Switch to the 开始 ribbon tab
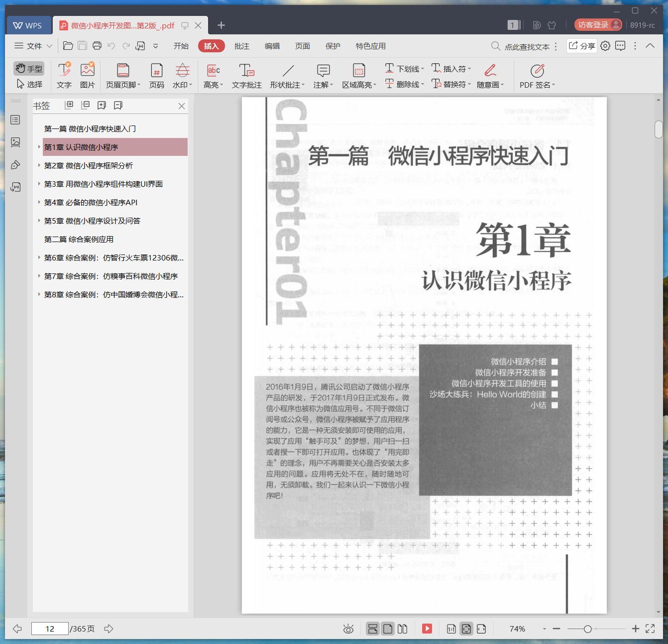Image resolution: width=668 pixels, height=644 pixels. (181, 46)
